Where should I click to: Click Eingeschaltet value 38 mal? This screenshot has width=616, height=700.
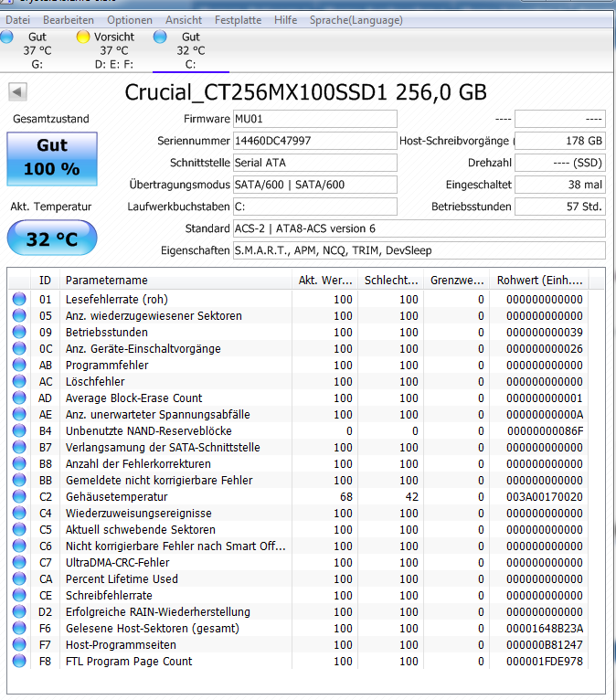pyautogui.click(x=559, y=185)
